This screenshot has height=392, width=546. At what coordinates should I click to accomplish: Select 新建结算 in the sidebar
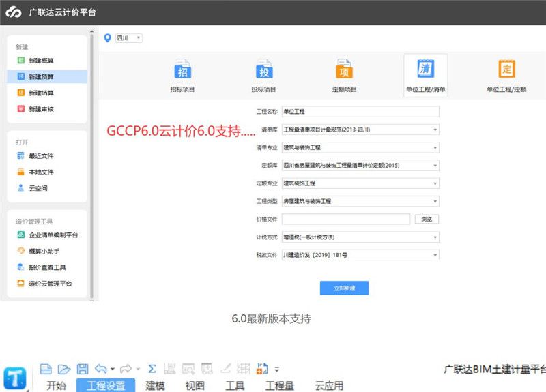point(47,93)
